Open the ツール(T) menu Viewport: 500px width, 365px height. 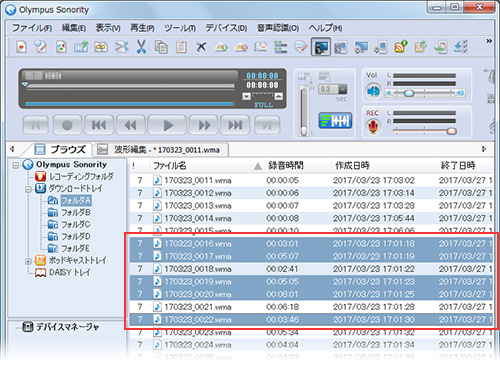(180, 28)
